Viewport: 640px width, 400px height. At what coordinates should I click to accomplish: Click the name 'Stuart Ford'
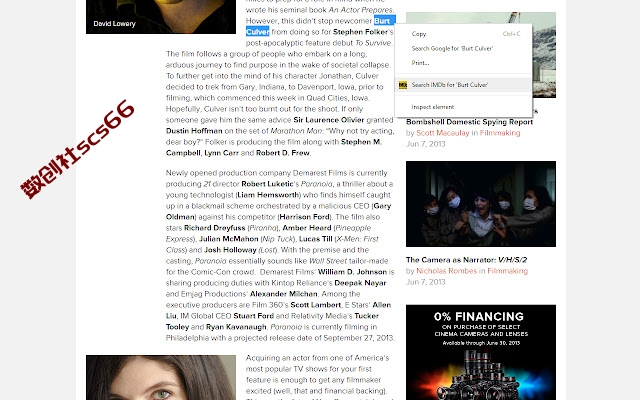[x=253, y=316]
